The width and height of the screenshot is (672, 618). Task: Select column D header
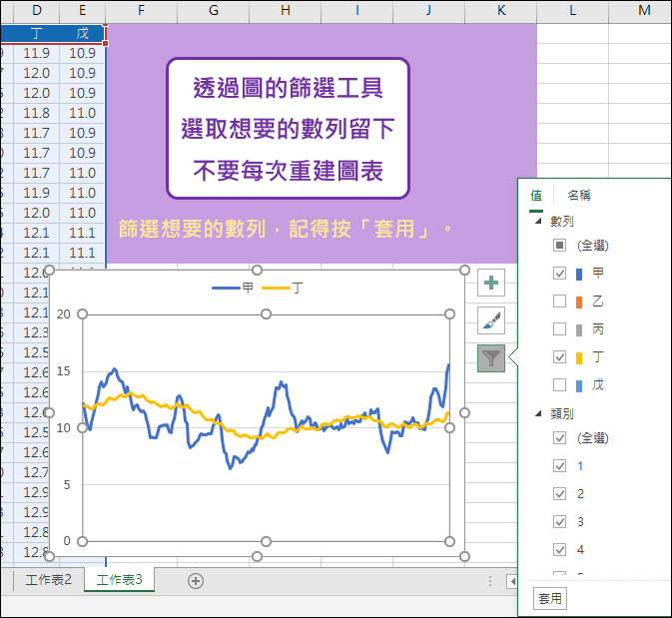[x=36, y=11]
